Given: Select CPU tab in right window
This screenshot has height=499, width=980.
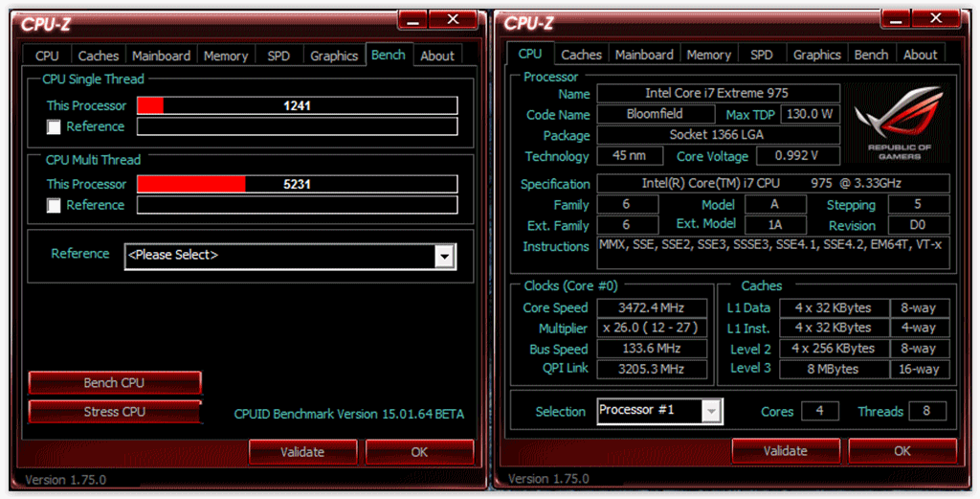Looking at the screenshot, I should 530,54.
